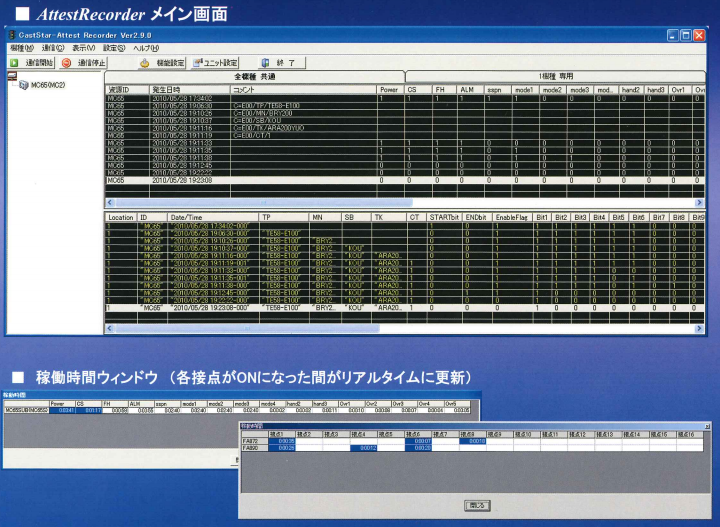Click the Bit1 column header

(542, 218)
